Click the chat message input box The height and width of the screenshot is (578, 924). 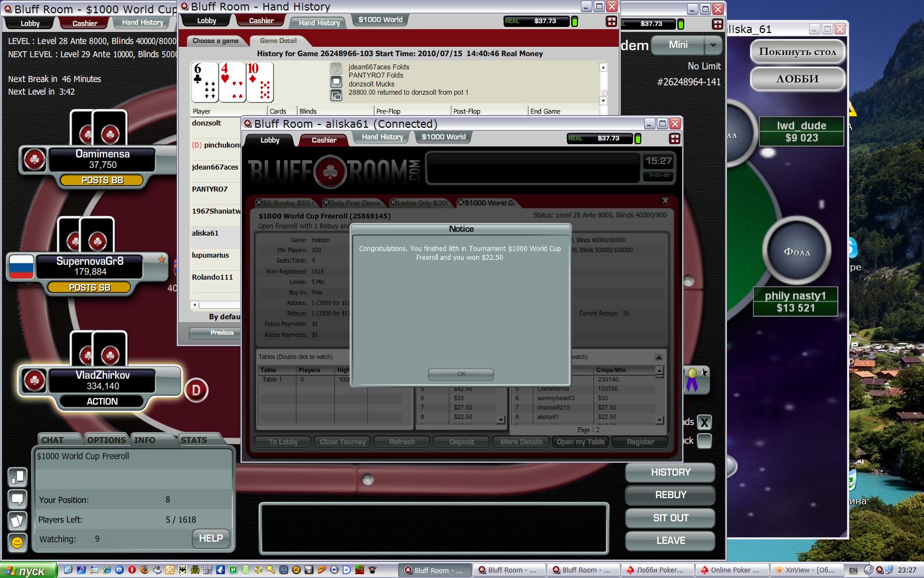pyautogui.click(x=434, y=528)
